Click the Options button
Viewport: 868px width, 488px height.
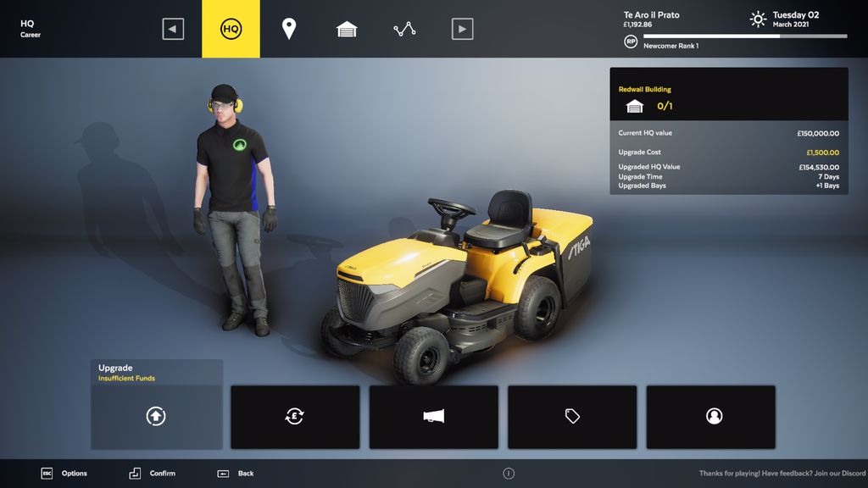coord(64,474)
